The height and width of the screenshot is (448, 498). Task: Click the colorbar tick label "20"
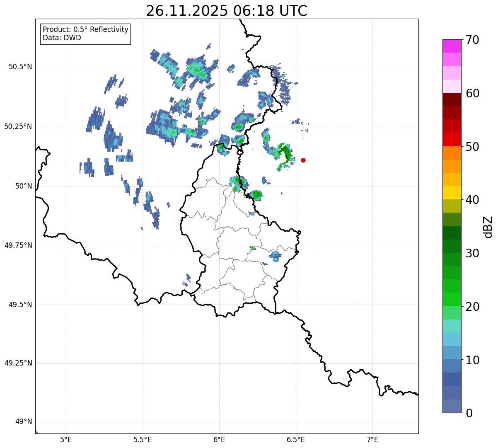472,307
